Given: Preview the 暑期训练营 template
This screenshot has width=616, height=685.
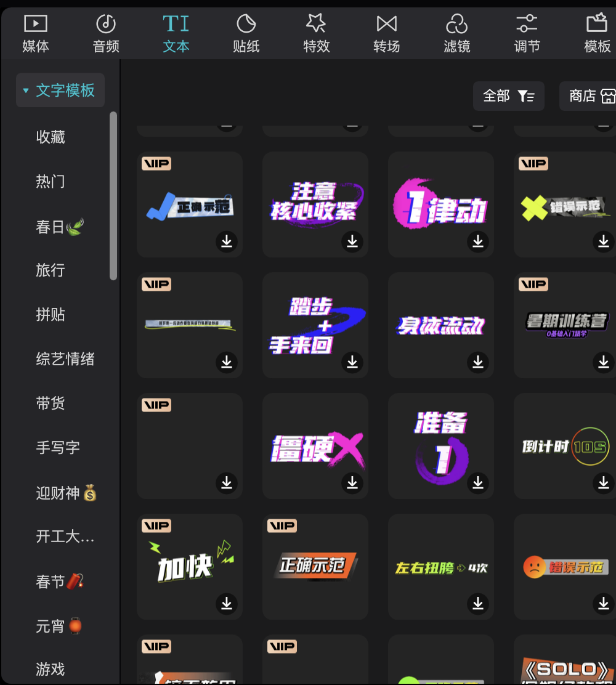Looking at the screenshot, I should point(565,325).
